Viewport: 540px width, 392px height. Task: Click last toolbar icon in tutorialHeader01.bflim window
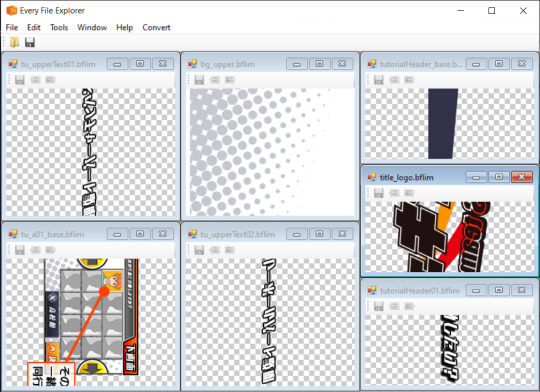(409, 306)
